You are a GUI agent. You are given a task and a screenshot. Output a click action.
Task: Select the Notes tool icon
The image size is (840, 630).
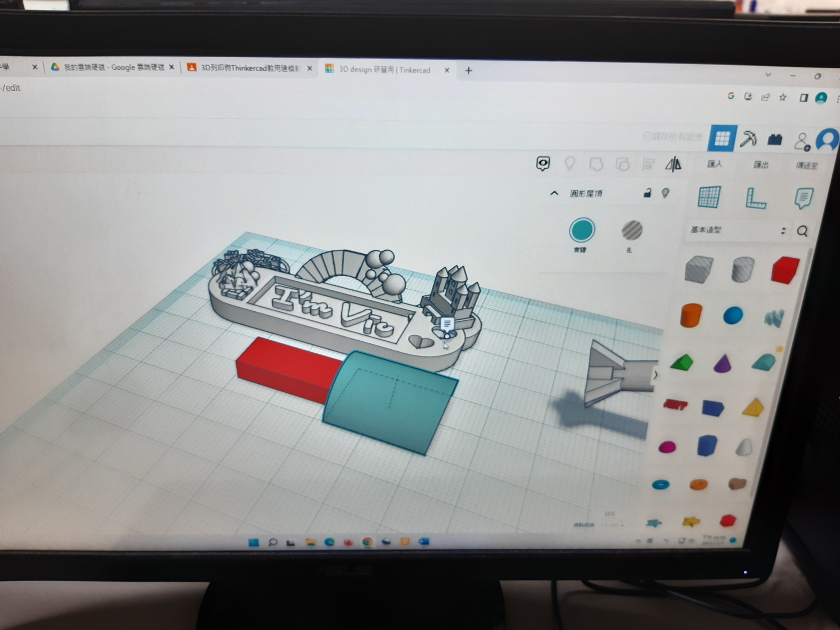pos(803,198)
